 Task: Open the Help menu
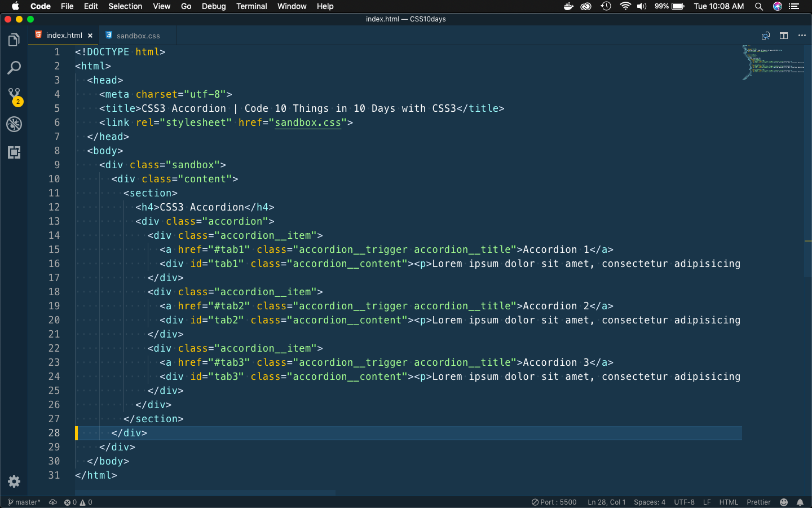pyautogui.click(x=325, y=6)
